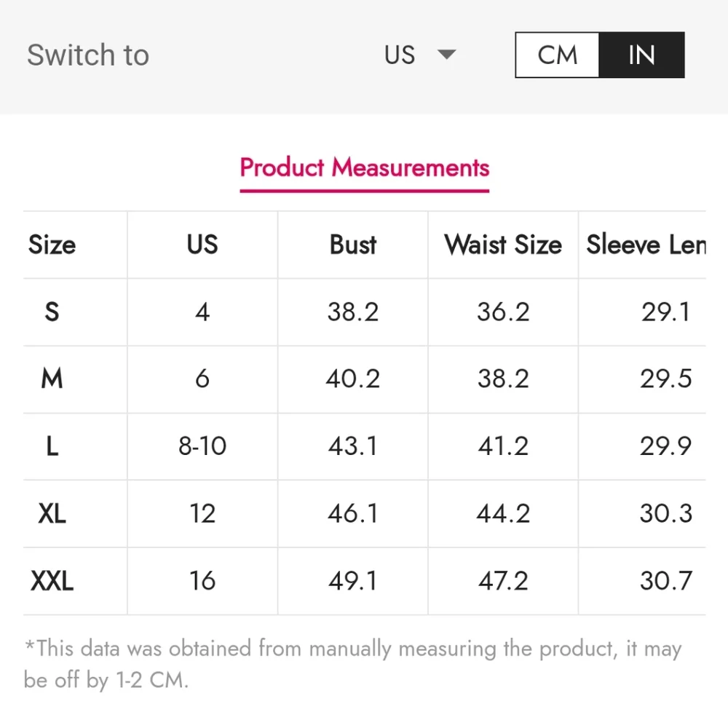Select the S size row label
Image resolution: width=728 pixels, height=728 pixels.
(52, 312)
